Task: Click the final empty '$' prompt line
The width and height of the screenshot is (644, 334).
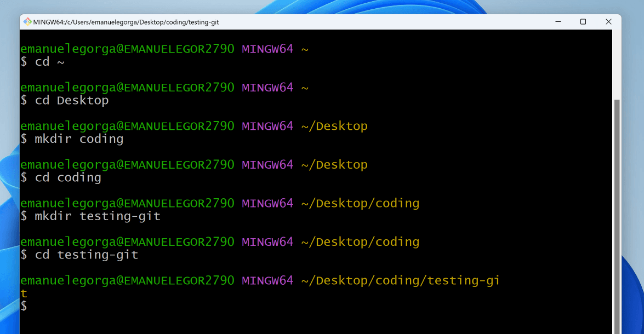Action: (x=24, y=306)
